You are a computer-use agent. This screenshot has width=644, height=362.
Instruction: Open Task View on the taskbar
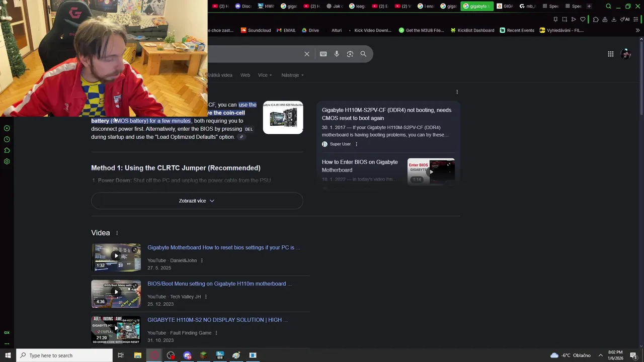pyautogui.click(x=121, y=355)
